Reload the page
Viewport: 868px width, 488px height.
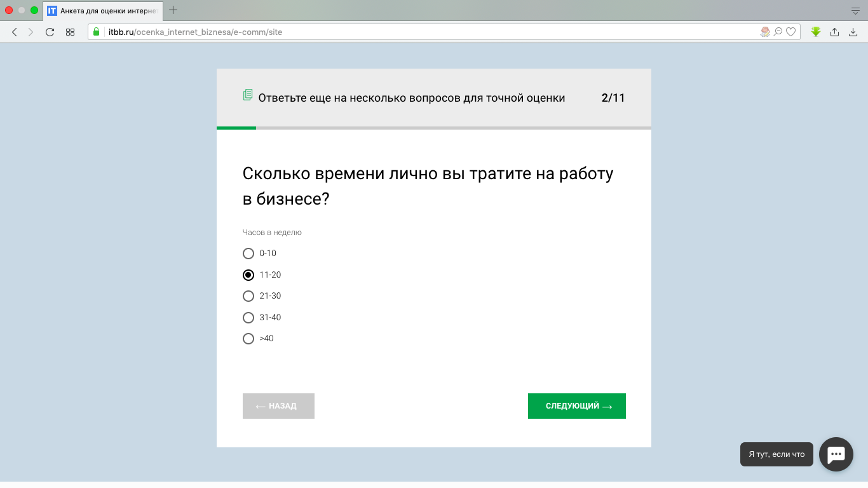(50, 32)
